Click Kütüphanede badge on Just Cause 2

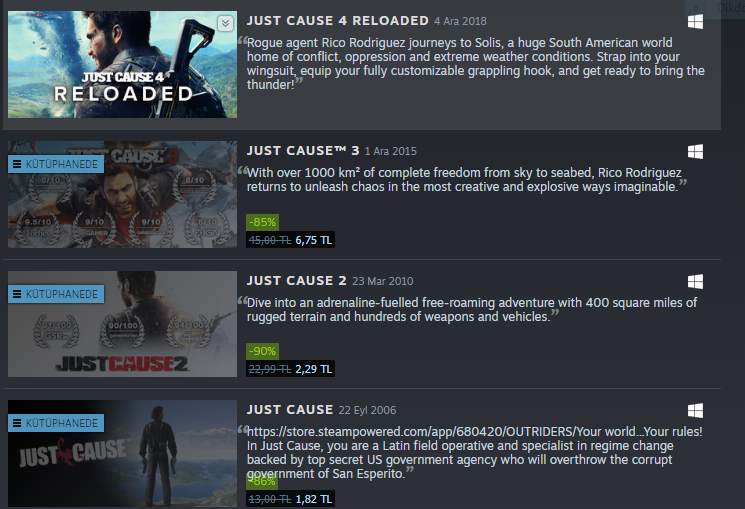pos(56,294)
